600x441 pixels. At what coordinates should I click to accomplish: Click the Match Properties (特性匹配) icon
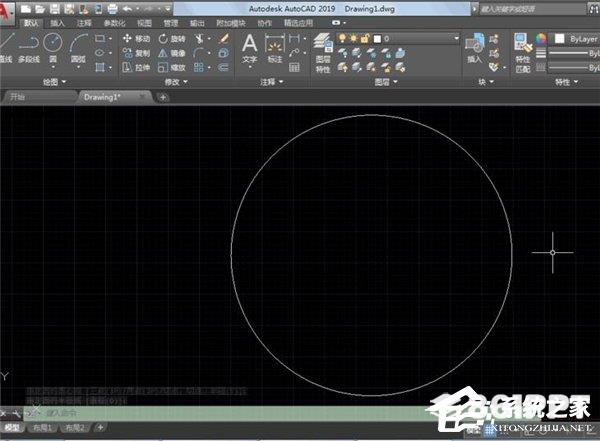click(523, 53)
